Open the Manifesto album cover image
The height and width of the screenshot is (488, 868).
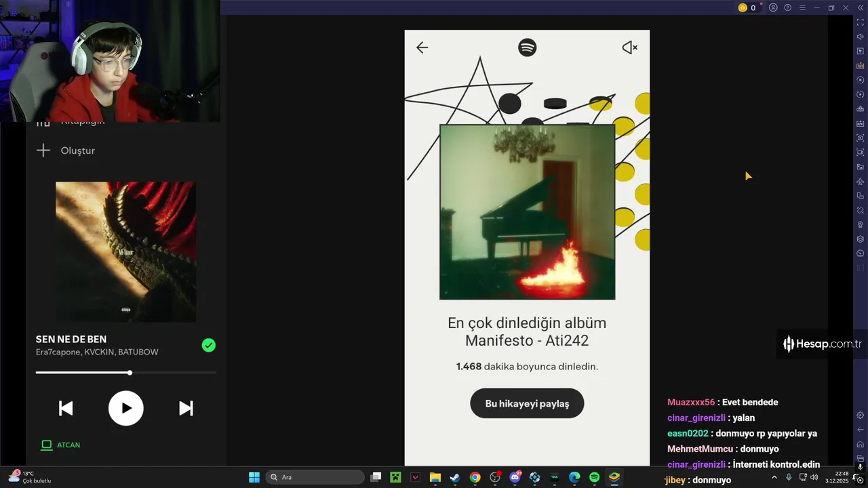pyautogui.click(x=527, y=211)
